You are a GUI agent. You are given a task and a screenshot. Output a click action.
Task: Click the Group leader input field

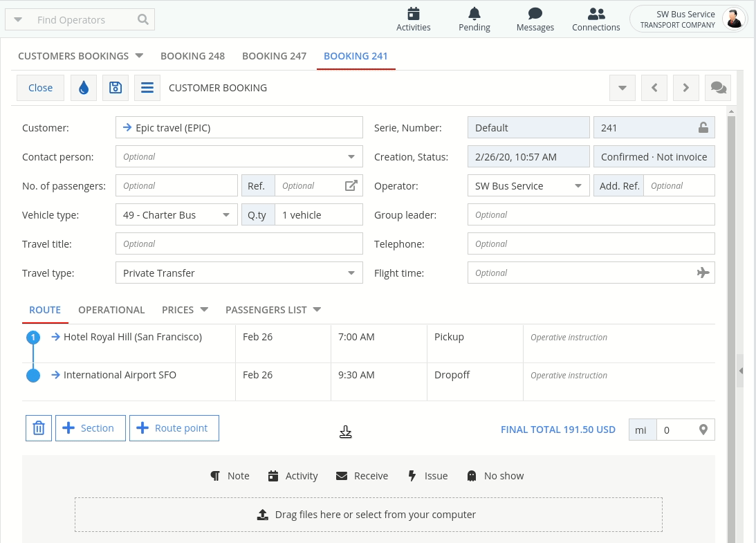point(591,215)
